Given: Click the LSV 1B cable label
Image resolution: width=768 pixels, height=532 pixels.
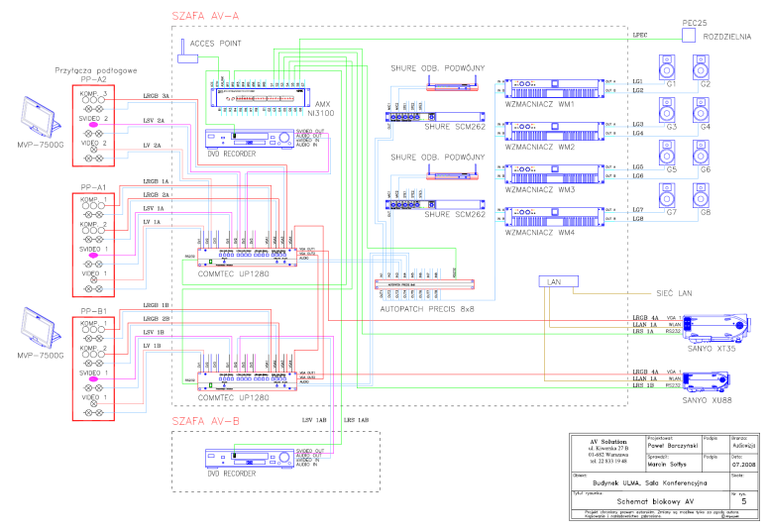Looking at the screenshot, I should point(154,332).
